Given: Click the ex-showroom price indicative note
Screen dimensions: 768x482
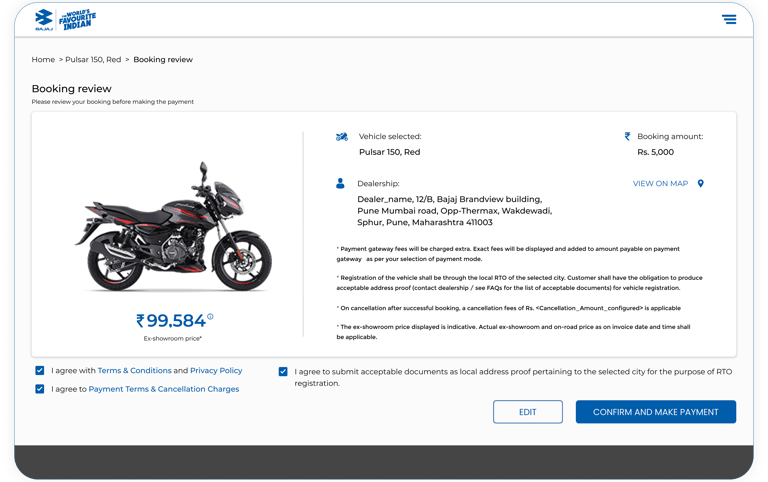Looking at the screenshot, I should [x=513, y=332].
